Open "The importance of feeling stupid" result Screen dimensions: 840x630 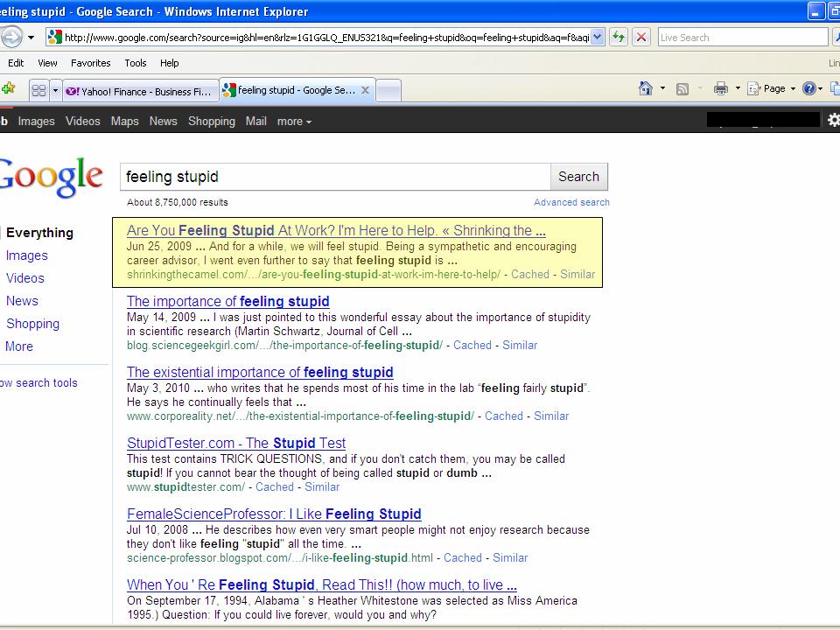[x=228, y=301]
